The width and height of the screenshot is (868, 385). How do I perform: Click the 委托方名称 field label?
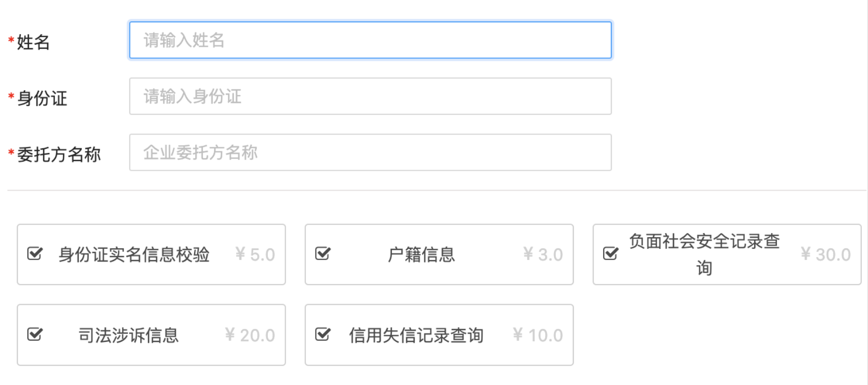click(59, 154)
